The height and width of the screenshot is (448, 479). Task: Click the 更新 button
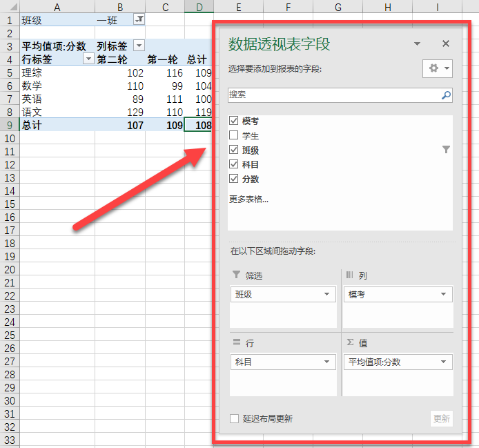(x=442, y=418)
